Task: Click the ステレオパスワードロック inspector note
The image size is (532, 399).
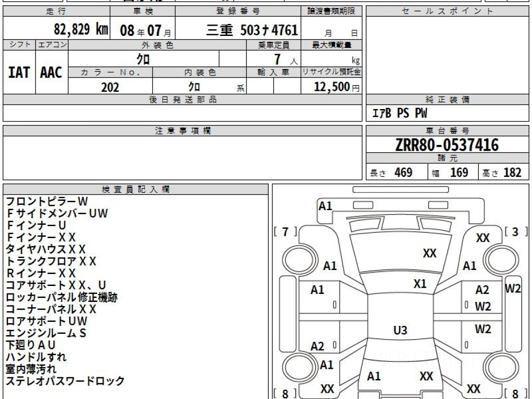Action: [x=65, y=380]
